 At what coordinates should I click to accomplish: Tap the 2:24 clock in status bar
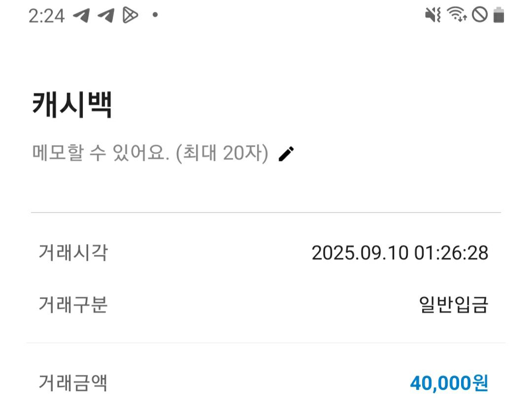[x=46, y=16]
